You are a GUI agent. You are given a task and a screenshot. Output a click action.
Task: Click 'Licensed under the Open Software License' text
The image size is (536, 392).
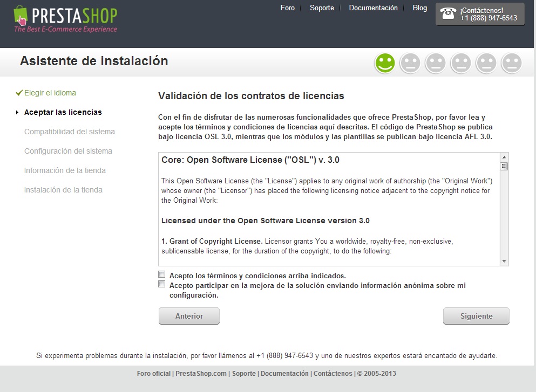265,221
